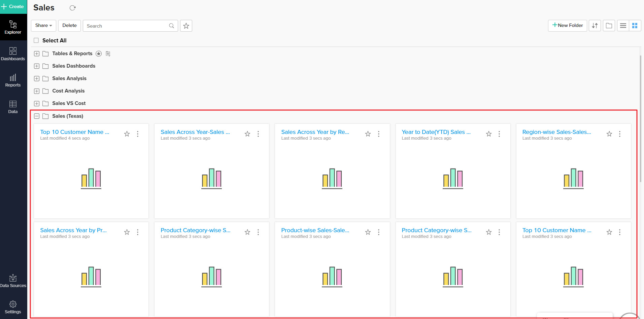Collapse the Sales (Texas) folder
Screen dimensions: 644x319
(x=37, y=116)
